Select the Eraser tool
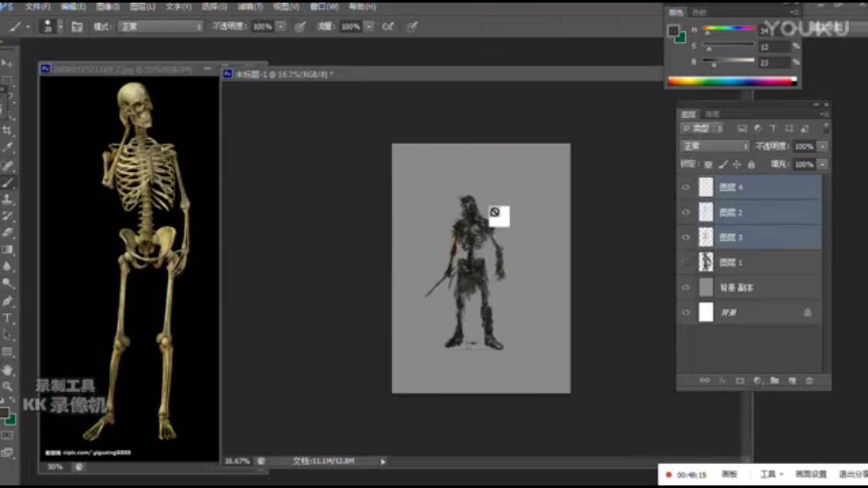This screenshot has width=868, height=488. tap(7, 233)
